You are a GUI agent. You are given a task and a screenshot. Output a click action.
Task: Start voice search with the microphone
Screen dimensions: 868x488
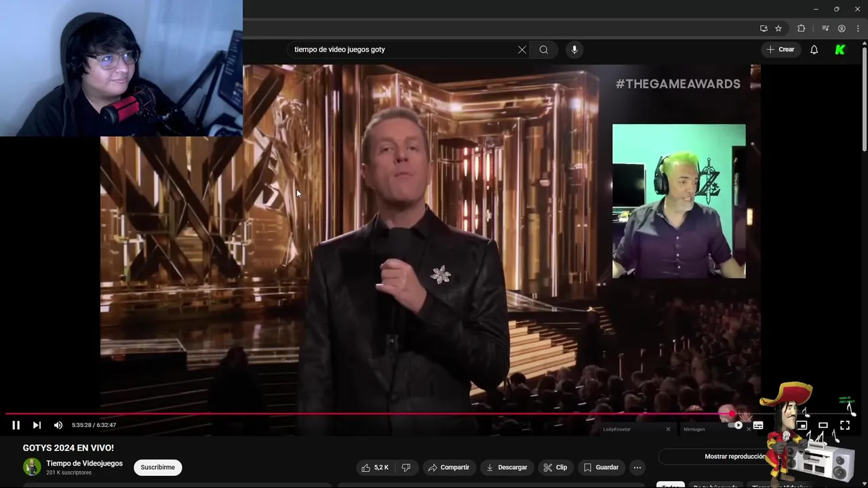click(x=574, y=49)
